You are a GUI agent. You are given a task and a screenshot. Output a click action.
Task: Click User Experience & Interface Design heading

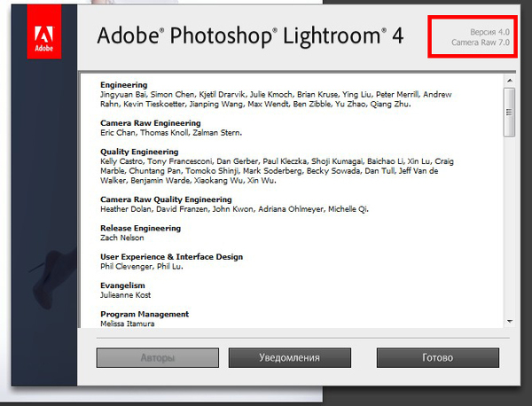[171, 257]
